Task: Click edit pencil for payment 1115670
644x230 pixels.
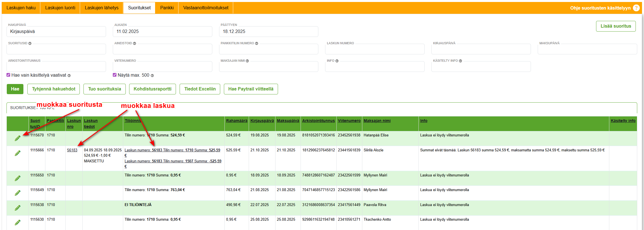Action: point(17,138)
